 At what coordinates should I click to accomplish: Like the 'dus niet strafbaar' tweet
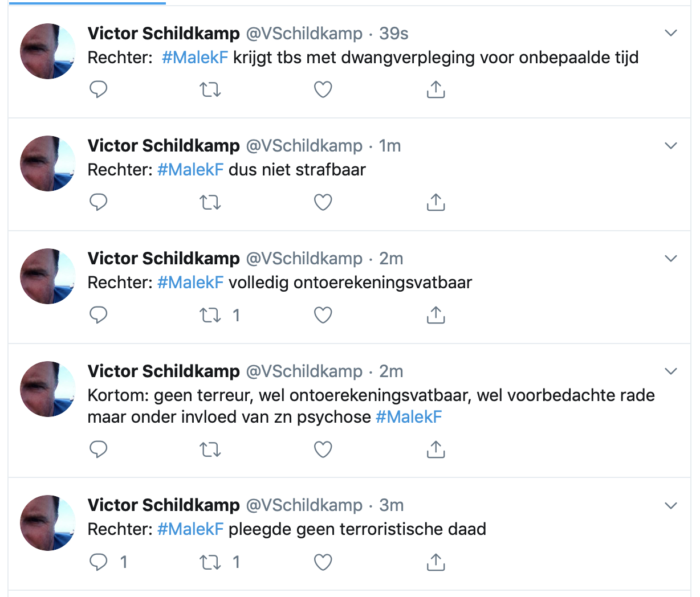point(323,202)
